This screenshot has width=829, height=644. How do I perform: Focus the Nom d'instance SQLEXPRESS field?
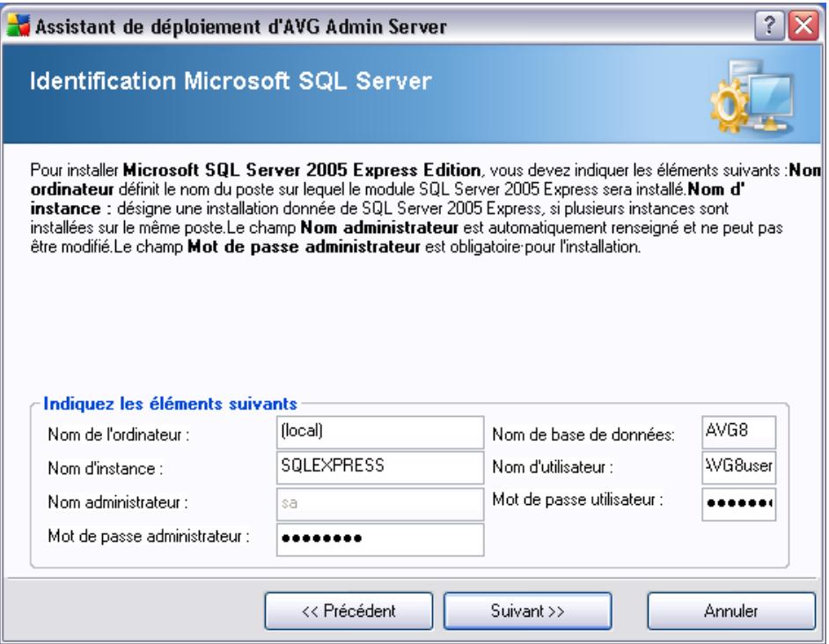[379, 467]
